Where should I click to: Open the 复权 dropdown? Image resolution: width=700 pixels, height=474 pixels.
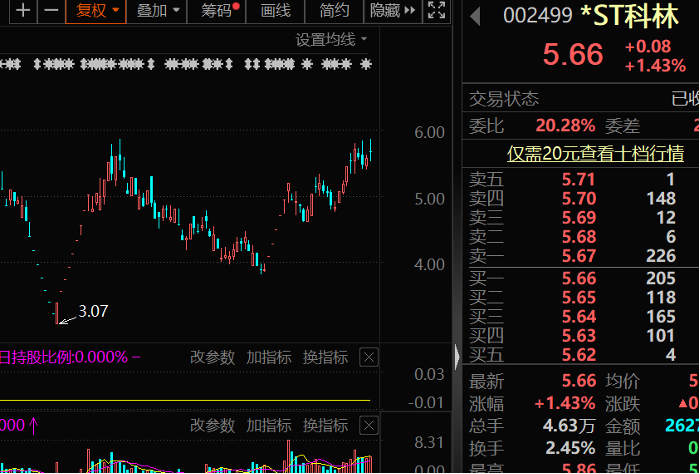[x=96, y=11]
